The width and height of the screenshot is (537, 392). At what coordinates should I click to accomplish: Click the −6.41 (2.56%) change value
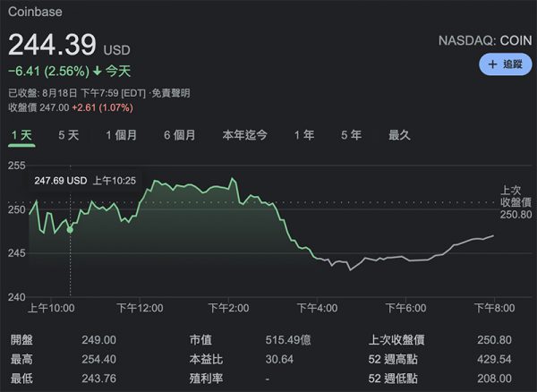(x=48, y=72)
